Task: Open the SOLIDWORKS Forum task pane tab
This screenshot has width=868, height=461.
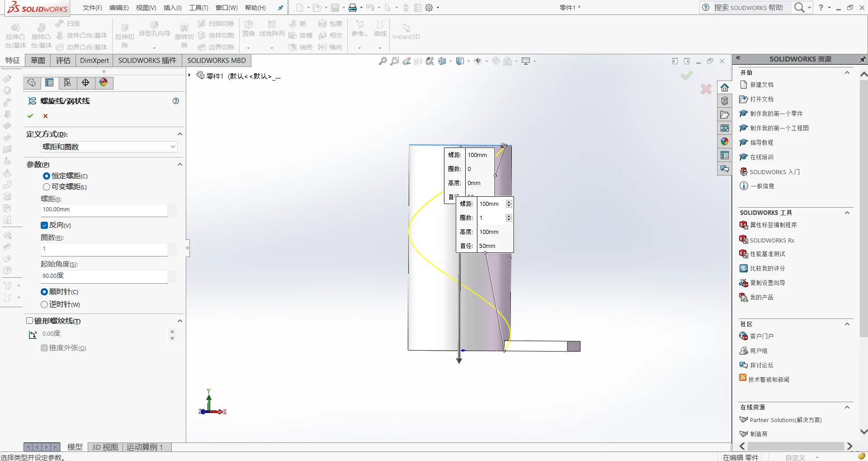Action: [725, 169]
